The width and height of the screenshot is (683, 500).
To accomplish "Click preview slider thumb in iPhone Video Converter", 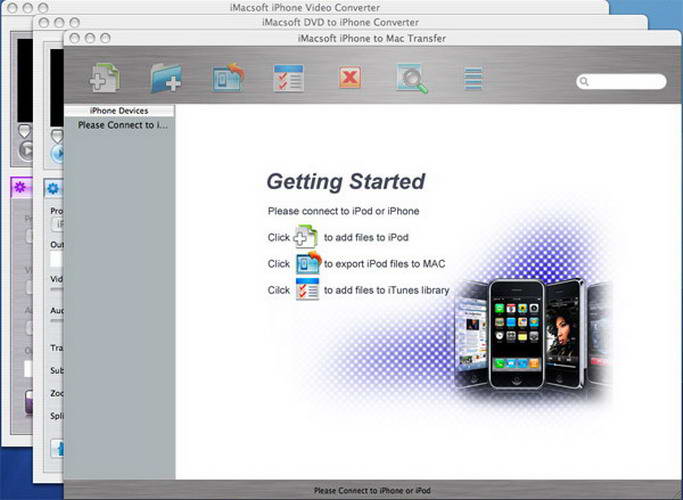I will click(x=24, y=131).
